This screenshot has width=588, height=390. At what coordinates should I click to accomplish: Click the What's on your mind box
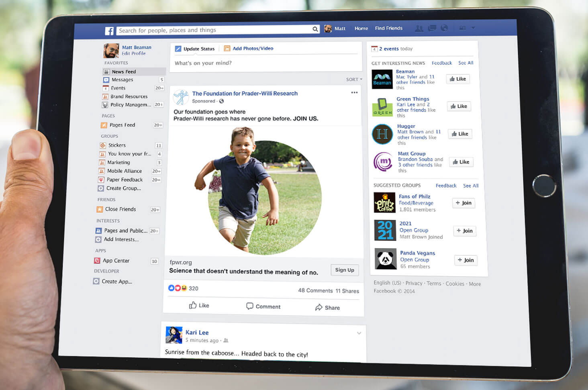pos(265,63)
